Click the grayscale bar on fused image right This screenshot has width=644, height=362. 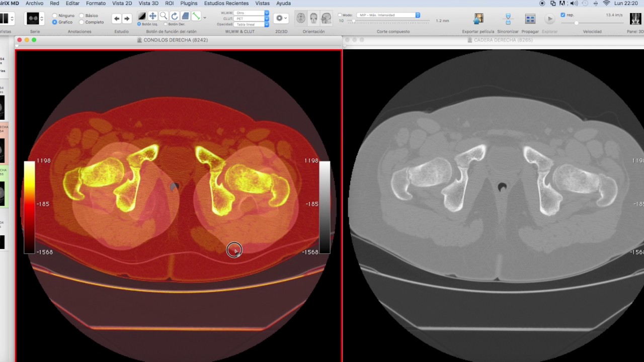click(x=325, y=207)
